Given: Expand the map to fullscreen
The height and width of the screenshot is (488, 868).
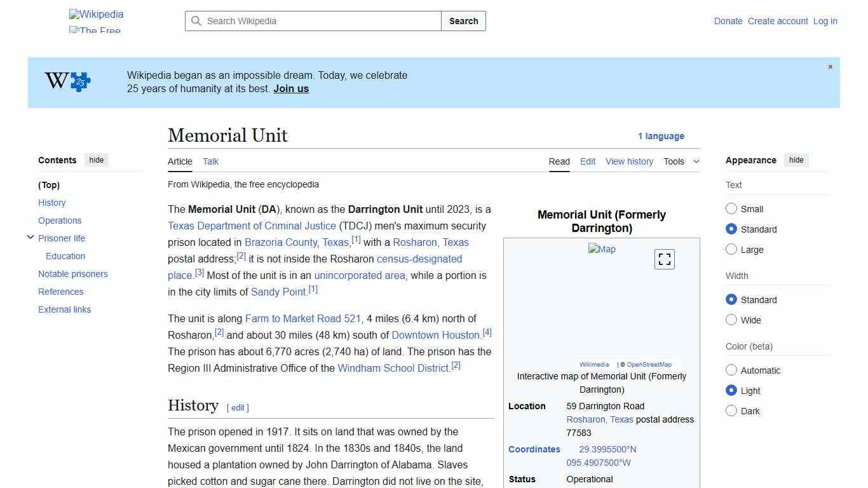Looking at the screenshot, I should click(664, 259).
